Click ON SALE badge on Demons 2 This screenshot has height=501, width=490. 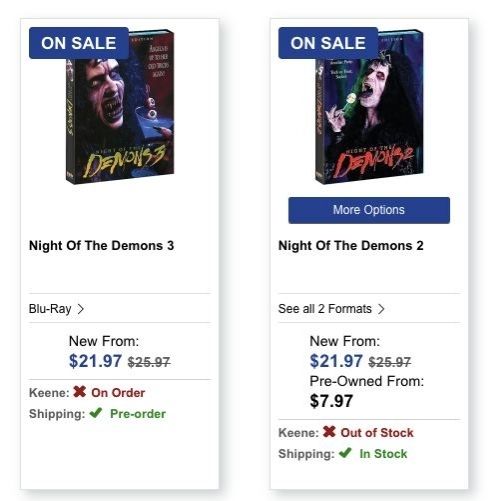coord(328,43)
